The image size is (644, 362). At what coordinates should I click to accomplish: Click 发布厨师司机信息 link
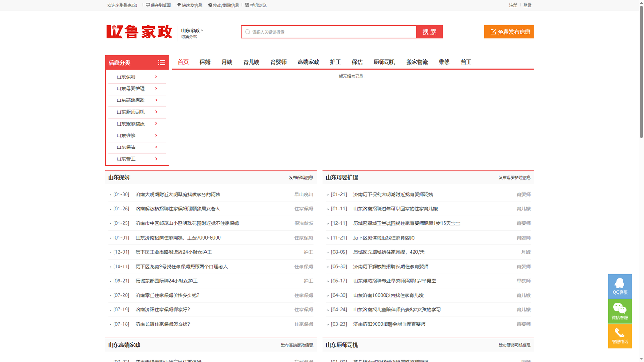pyautogui.click(x=515, y=345)
